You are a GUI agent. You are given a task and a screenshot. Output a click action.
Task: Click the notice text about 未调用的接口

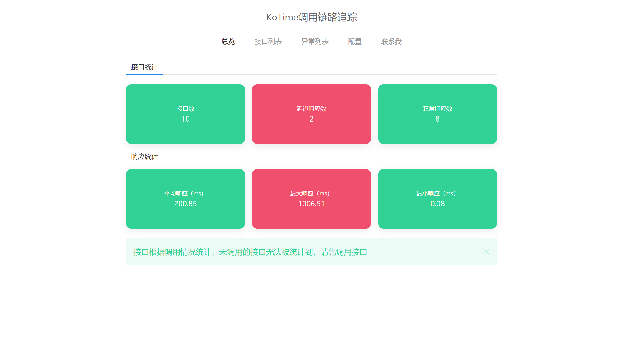point(250,252)
